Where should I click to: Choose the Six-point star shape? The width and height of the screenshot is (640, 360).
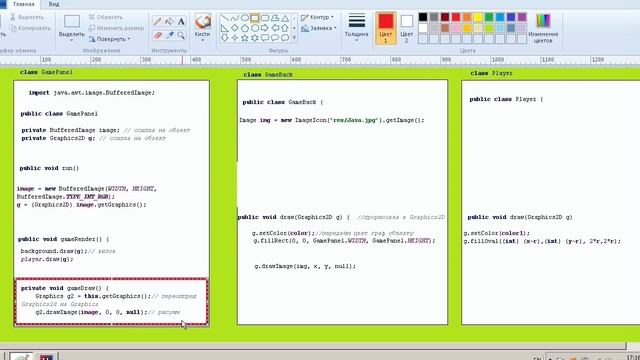click(x=255, y=38)
